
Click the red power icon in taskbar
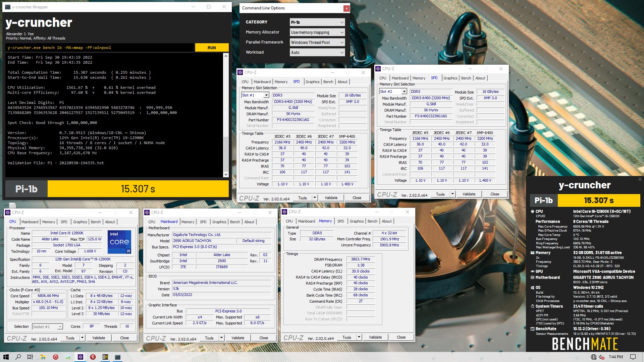click(x=56, y=357)
